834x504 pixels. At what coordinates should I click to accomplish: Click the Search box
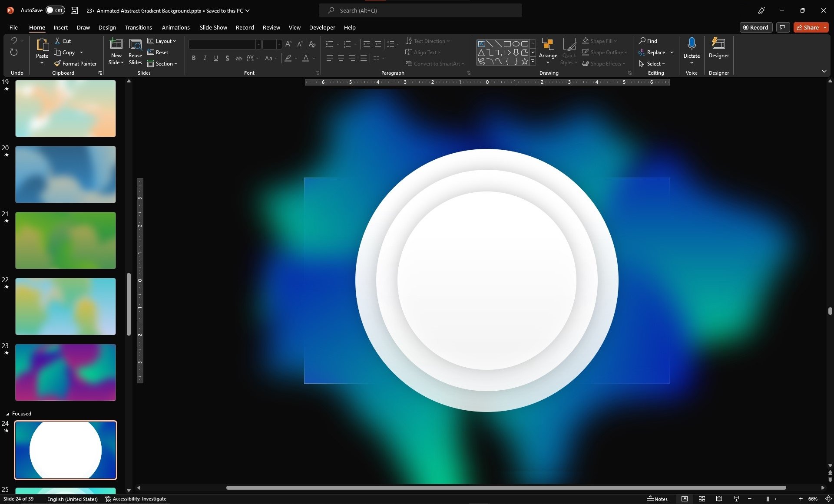pyautogui.click(x=420, y=10)
